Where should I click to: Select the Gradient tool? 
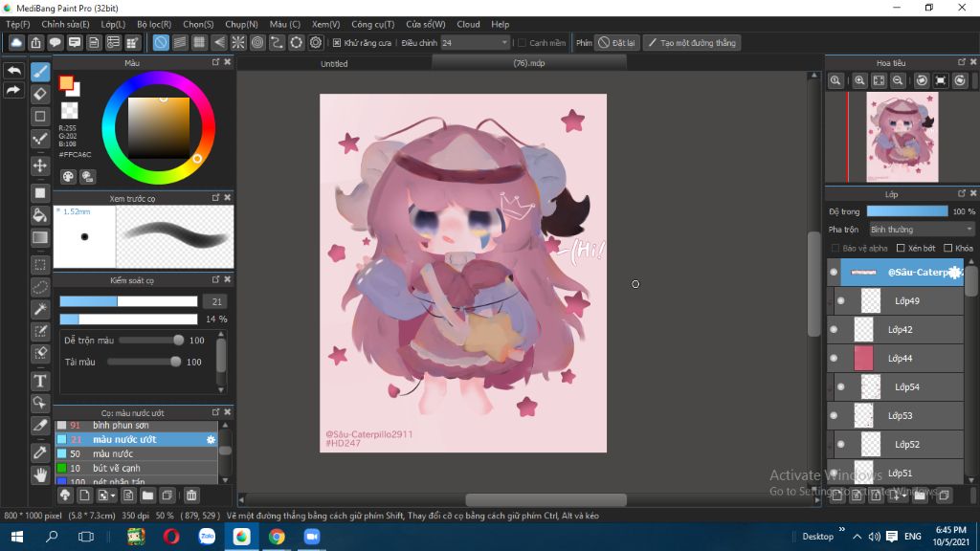pyautogui.click(x=40, y=237)
